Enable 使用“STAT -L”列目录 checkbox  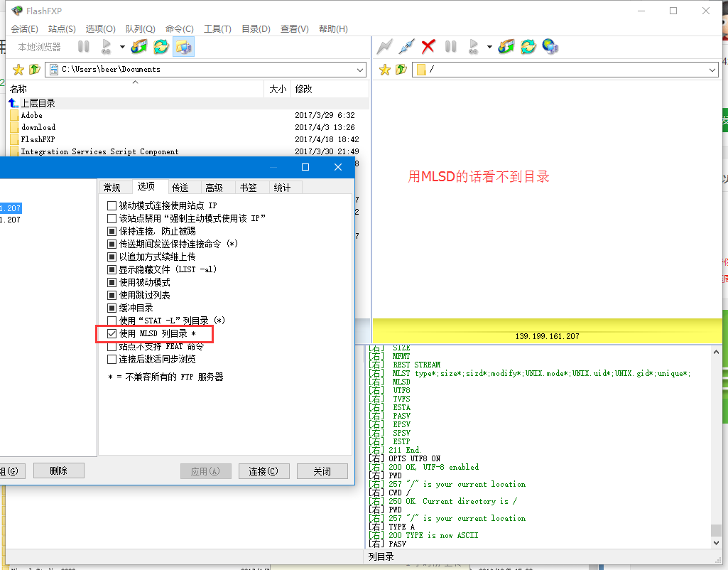pyautogui.click(x=112, y=321)
